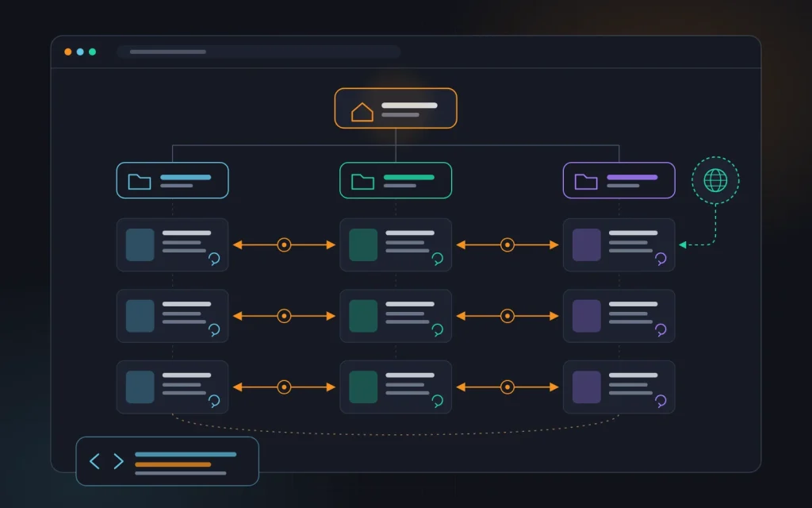Open the bottom blue card thumbnail

[140, 387]
